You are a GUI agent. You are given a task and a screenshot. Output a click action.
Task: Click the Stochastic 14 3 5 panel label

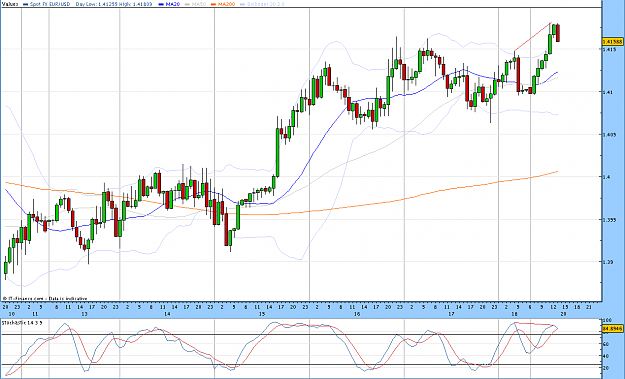22,323
